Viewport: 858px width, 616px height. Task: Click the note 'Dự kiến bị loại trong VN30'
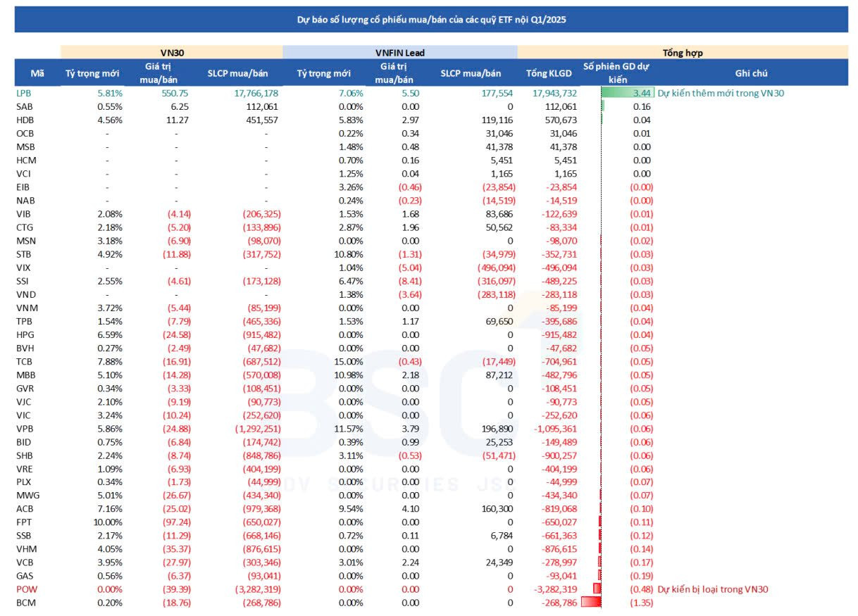click(x=712, y=589)
